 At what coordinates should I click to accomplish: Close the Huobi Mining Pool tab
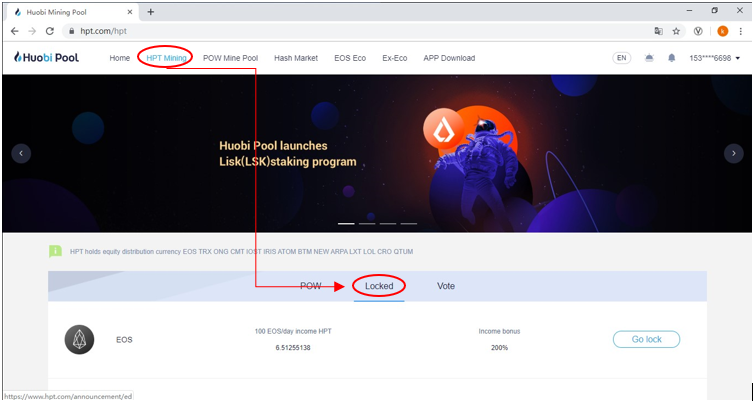click(x=130, y=12)
